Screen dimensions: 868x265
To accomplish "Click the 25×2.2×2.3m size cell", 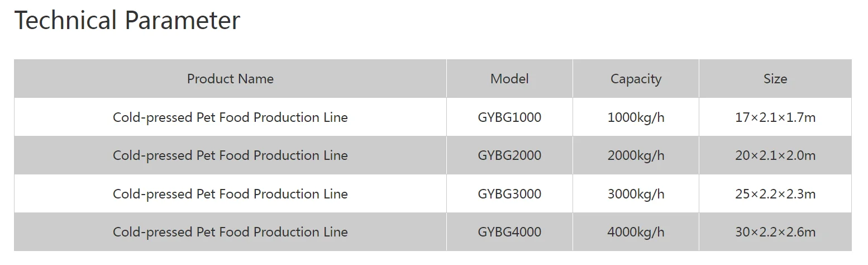I will 775,194.
